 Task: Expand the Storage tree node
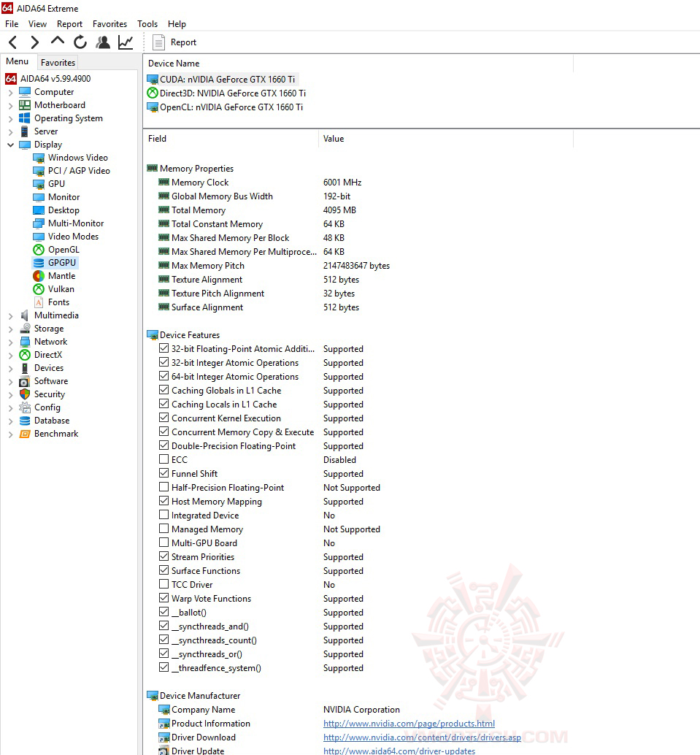click(x=11, y=329)
